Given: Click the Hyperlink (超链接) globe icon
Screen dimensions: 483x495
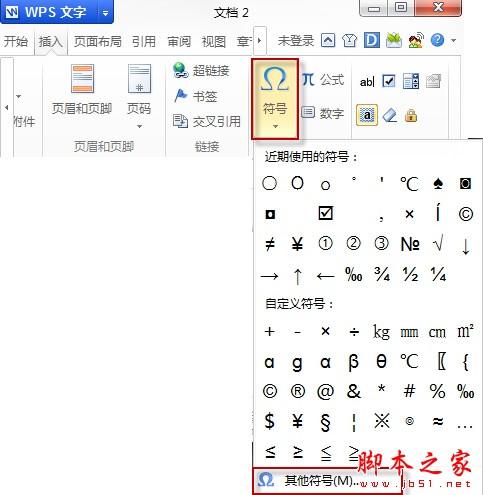Looking at the screenshot, I should tap(180, 70).
